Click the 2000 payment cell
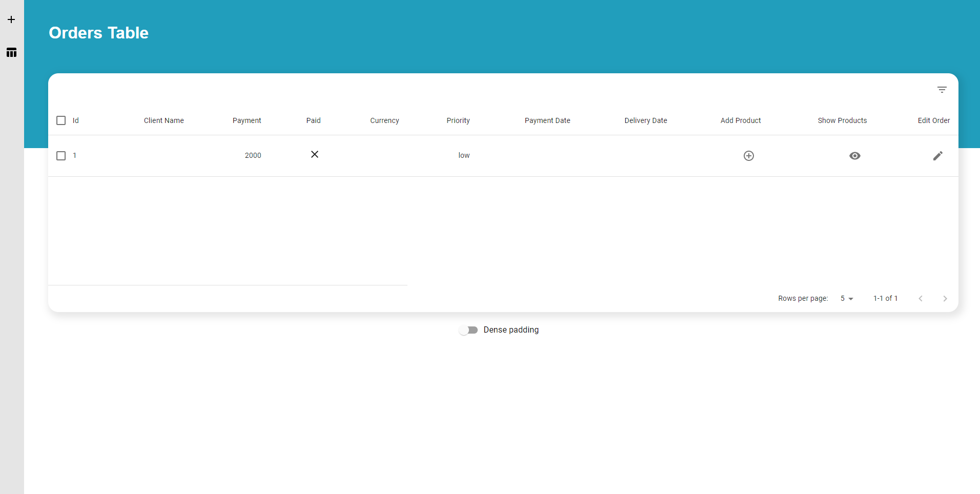The width and height of the screenshot is (980, 494). 253,155
